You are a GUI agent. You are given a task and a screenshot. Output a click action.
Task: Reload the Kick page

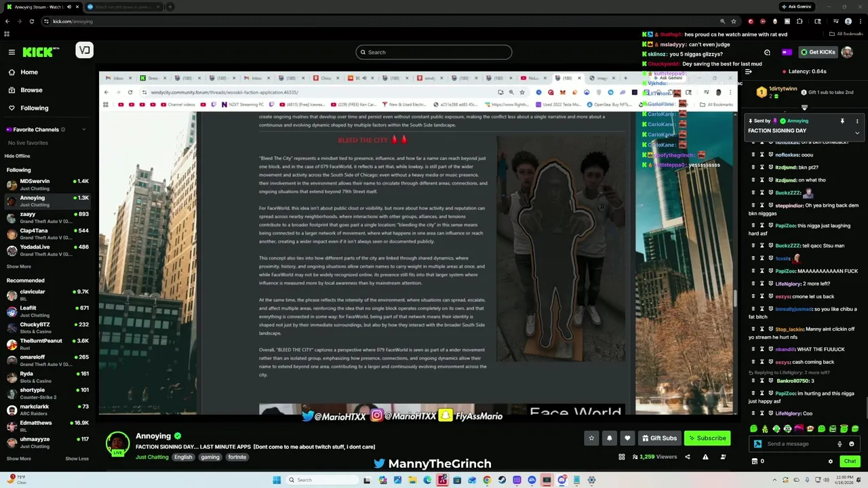(x=31, y=21)
